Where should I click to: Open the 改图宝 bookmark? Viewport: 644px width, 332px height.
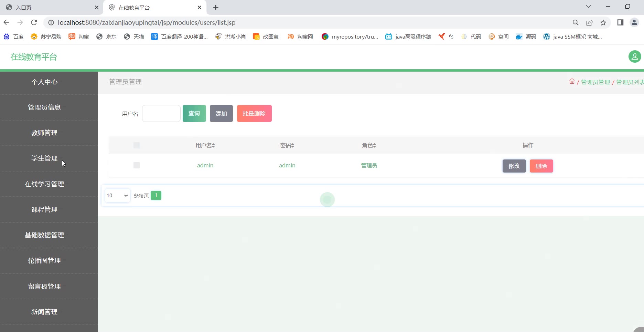pos(266,37)
